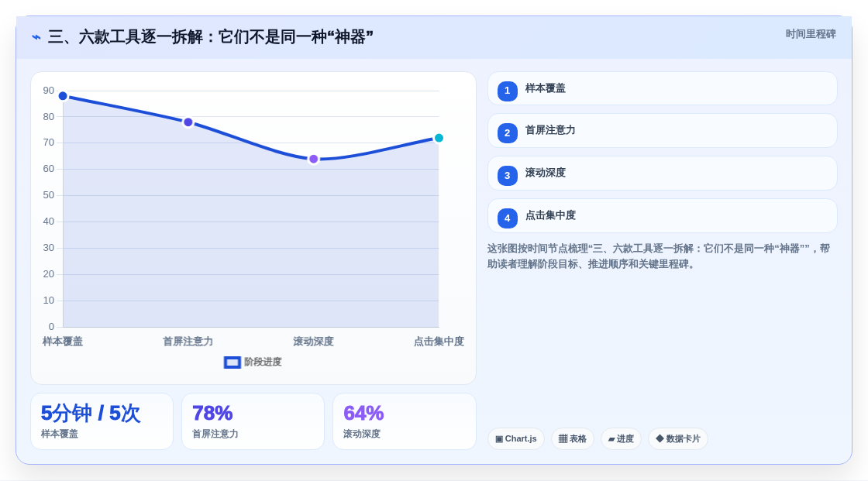Image resolution: width=868 pixels, height=481 pixels.
Task: Toggle the 阶段进度 legend color box
Action: [x=232, y=362]
